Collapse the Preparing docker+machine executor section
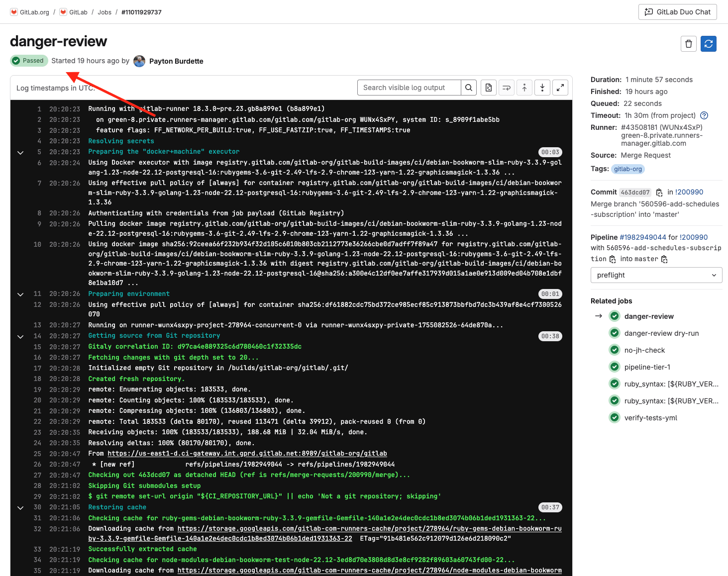The height and width of the screenshot is (576, 728). (20, 152)
